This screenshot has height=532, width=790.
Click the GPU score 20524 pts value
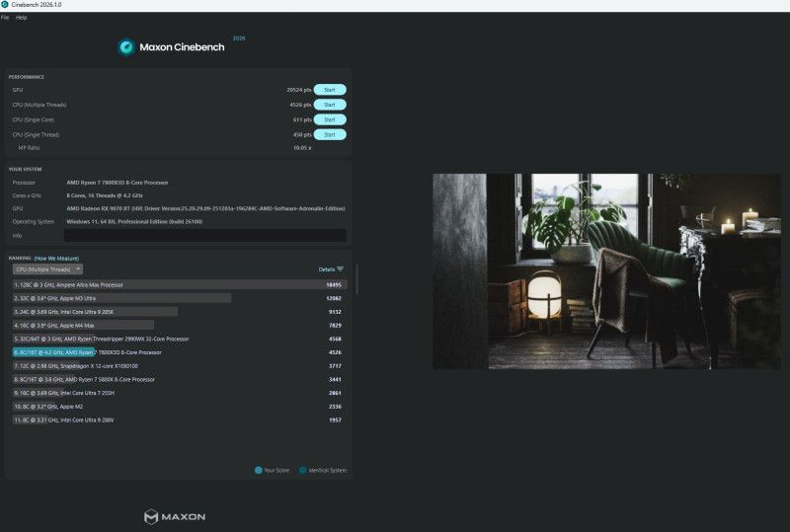(x=299, y=90)
